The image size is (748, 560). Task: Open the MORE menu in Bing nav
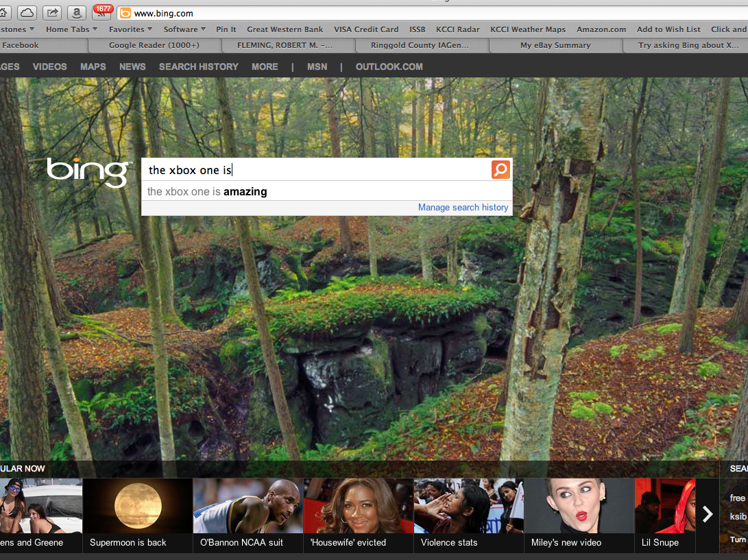point(265,66)
